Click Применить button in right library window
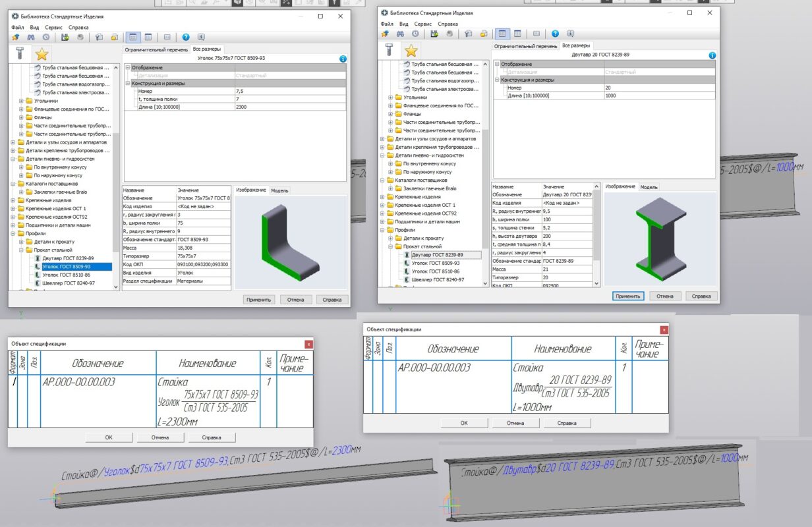This screenshot has width=812, height=527. point(628,296)
